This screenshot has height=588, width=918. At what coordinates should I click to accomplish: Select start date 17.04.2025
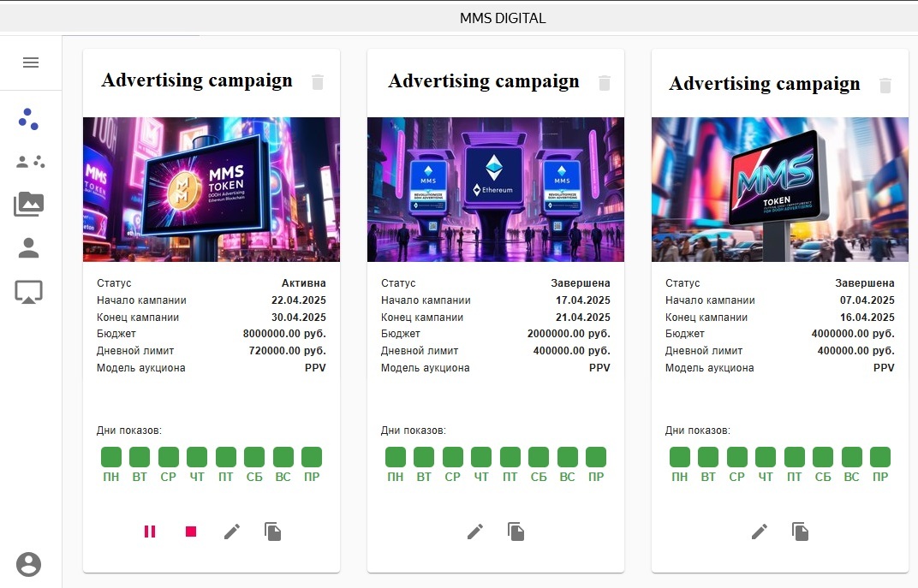pos(582,300)
